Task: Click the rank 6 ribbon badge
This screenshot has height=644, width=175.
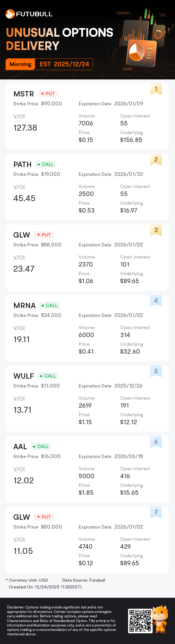Action: 156,441
